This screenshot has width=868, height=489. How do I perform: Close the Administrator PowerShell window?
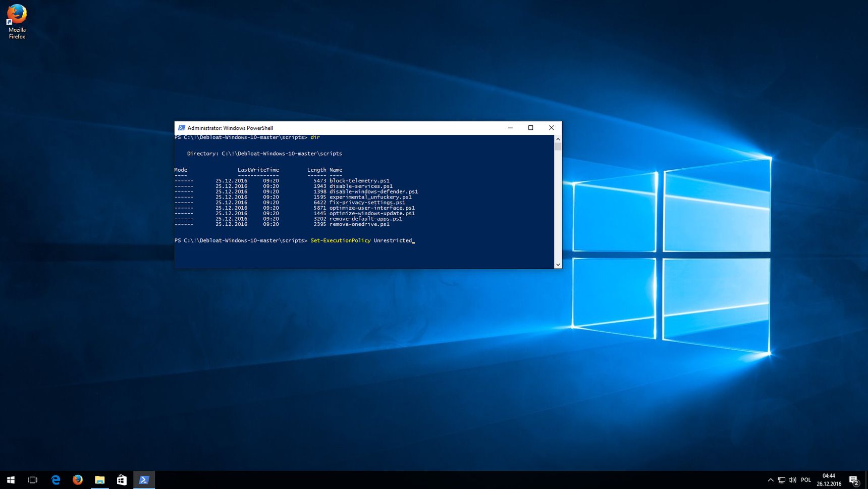(x=551, y=128)
